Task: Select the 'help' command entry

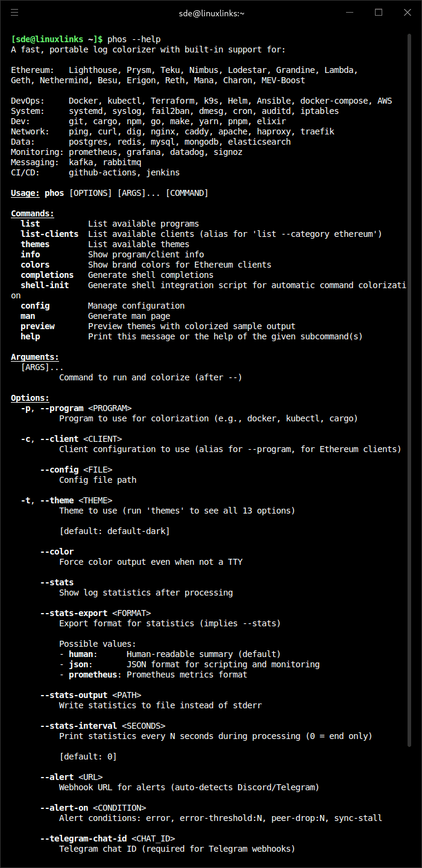Action: [30, 336]
